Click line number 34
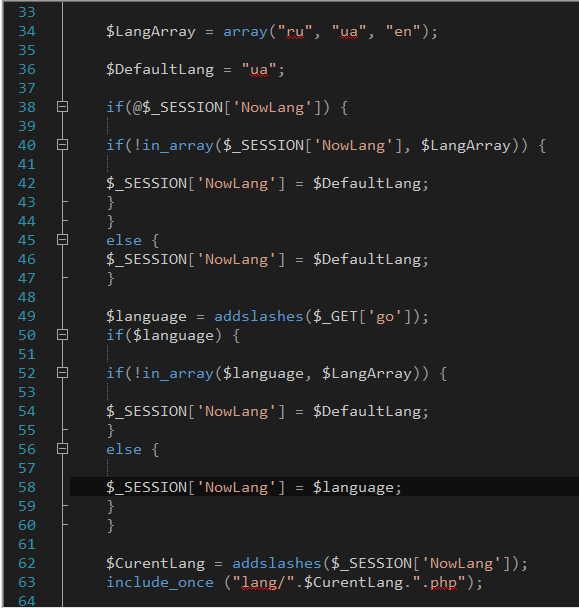This screenshot has height=608, width=579. pyautogui.click(x=27, y=31)
